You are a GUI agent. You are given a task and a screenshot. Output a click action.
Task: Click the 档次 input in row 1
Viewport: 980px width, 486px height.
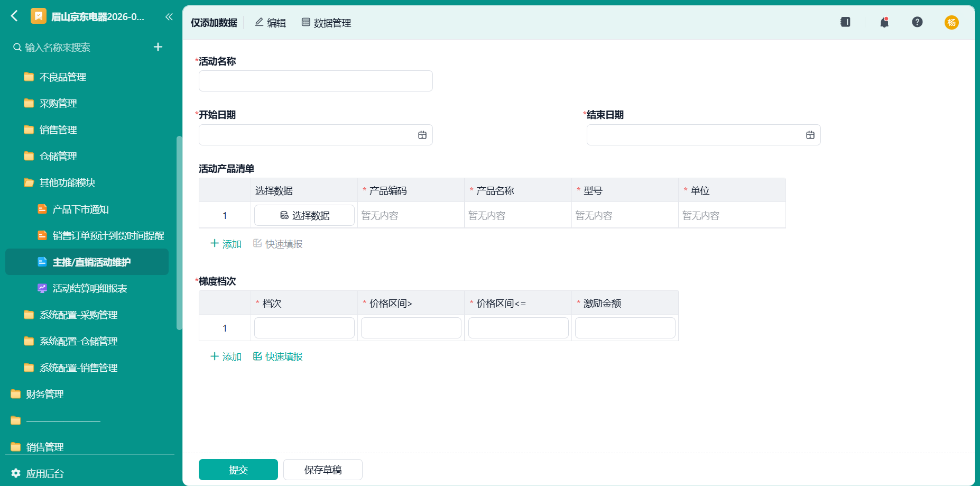(x=304, y=328)
